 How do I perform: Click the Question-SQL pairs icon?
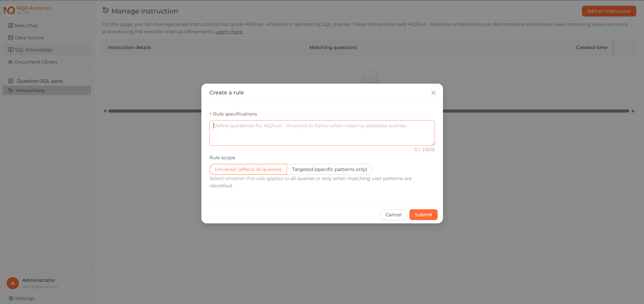point(11,81)
